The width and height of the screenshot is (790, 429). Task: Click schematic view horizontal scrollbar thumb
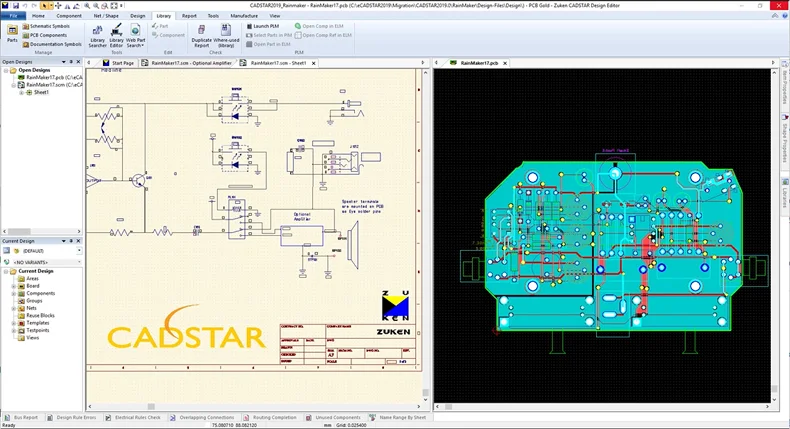pyautogui.click(x=151, y=406)
